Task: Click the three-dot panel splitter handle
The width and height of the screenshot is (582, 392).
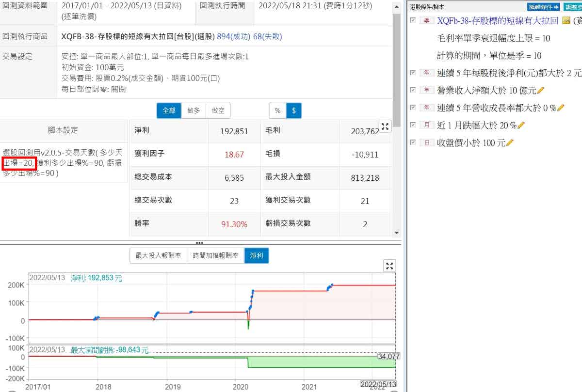Action: click(199, 242)
